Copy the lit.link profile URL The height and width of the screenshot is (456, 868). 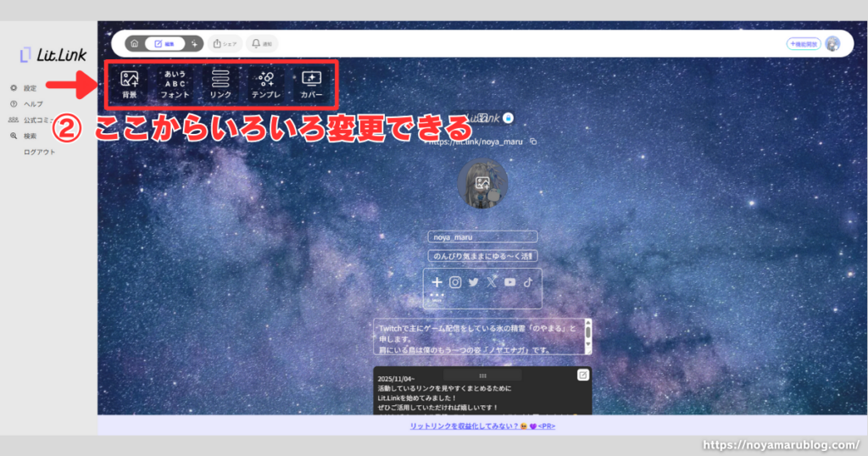pos(534,142)
